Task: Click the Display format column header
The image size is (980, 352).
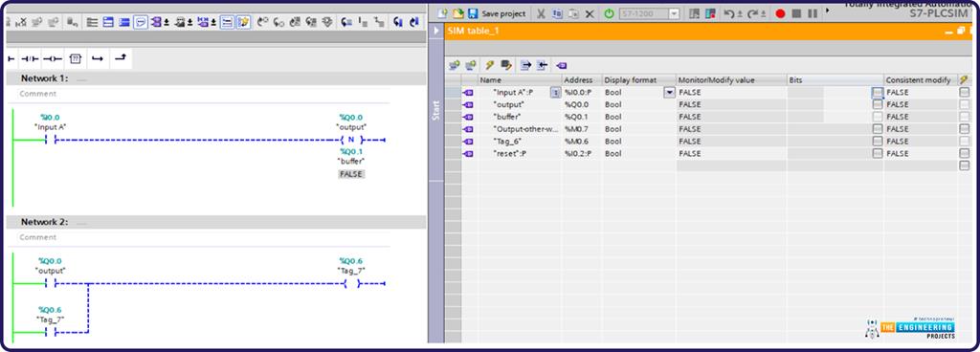Action: point(638,80)
